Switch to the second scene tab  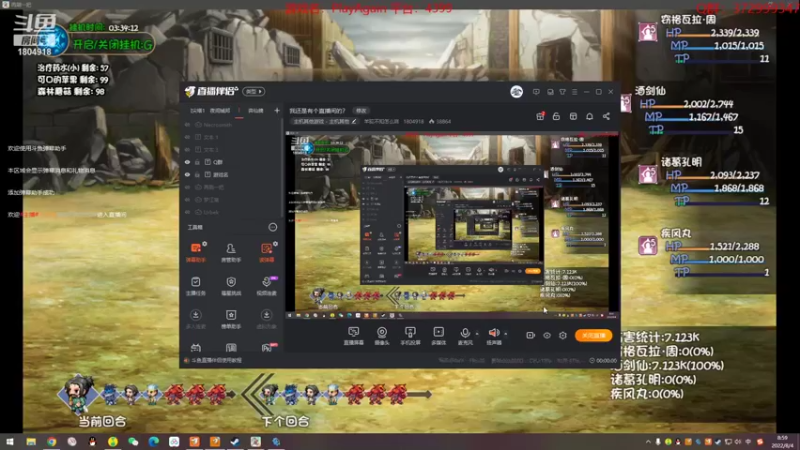pos(220,110)
